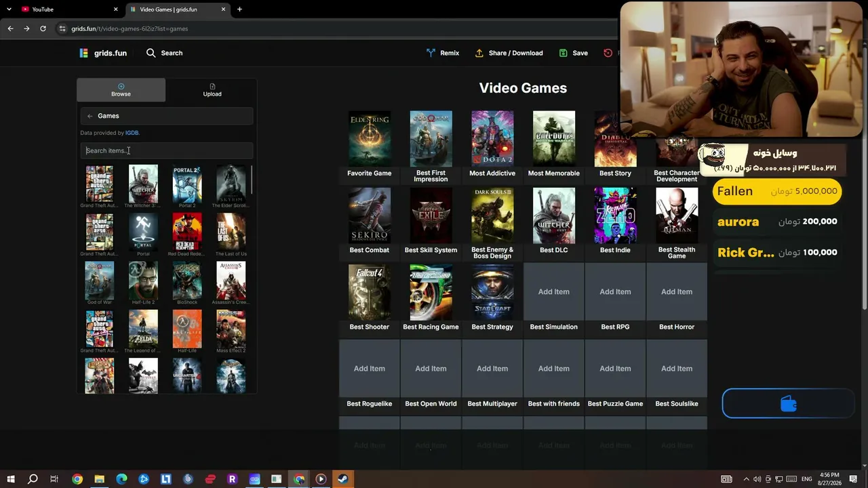Screen dimensions: 868x488
Task: Save the grid with the Save button
Action: [573, 53]
